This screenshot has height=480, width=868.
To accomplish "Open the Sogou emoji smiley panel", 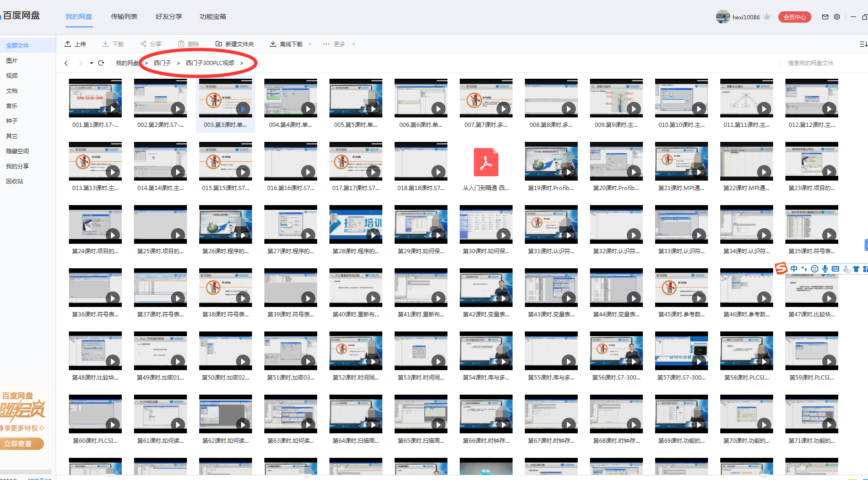I will coord(815,269).
